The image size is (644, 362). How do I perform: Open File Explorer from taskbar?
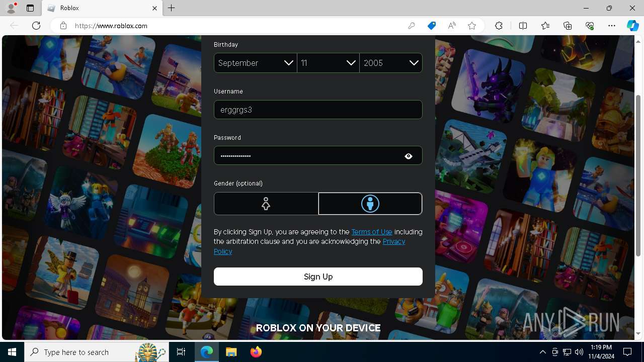pyautogui.click(x=231, y=352)
